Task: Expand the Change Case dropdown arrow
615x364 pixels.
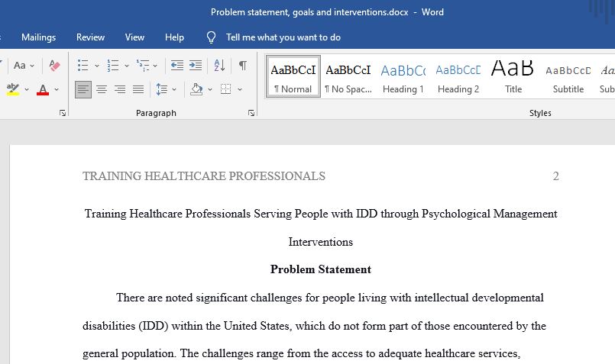Action: coord(32,66)
